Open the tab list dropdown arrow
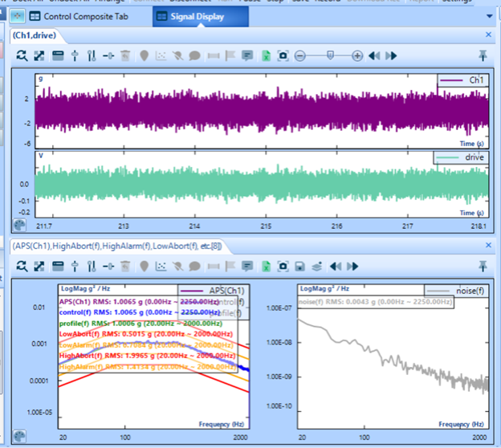The width and height of the screenshot is (501, 448). point(490,16)
